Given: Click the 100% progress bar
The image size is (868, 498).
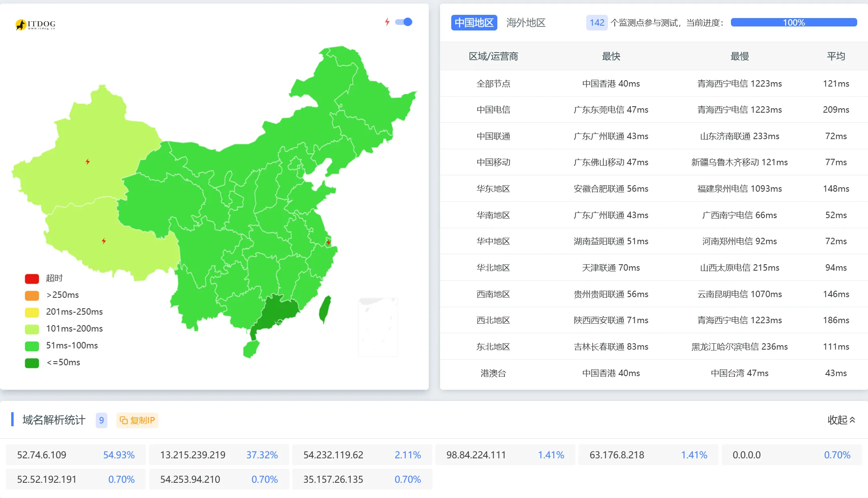Looking at the screenshot, I should (x=793, y=22).
